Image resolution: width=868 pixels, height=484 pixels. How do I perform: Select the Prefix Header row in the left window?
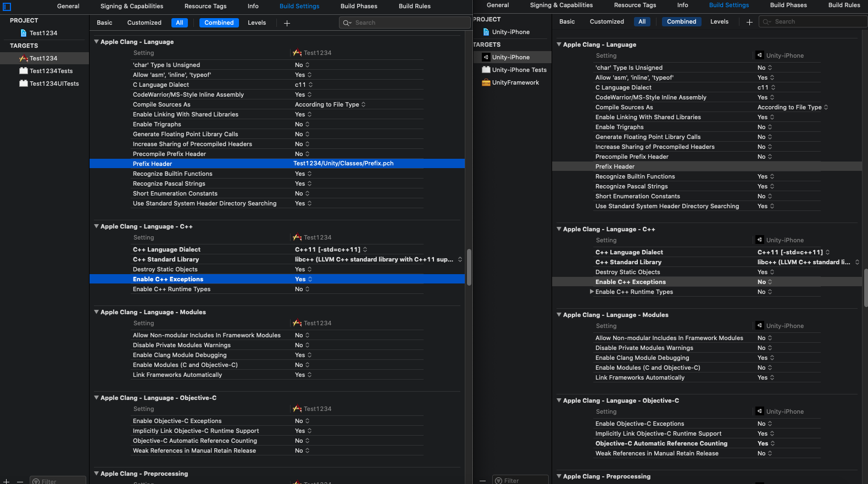click(277, 164)
